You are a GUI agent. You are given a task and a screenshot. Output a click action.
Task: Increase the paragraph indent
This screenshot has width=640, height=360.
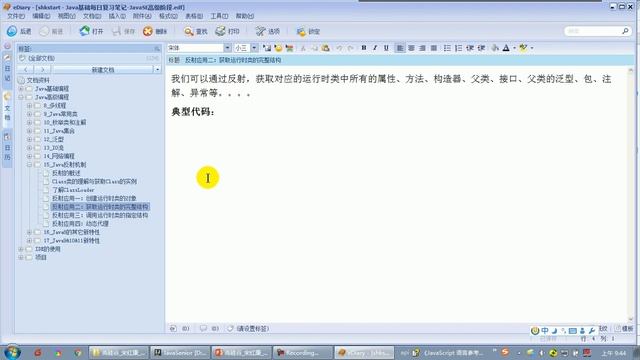[481, 48]
